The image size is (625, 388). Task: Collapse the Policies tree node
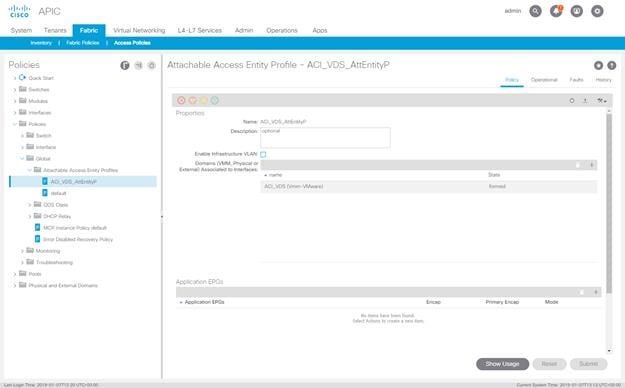[15, 124]
